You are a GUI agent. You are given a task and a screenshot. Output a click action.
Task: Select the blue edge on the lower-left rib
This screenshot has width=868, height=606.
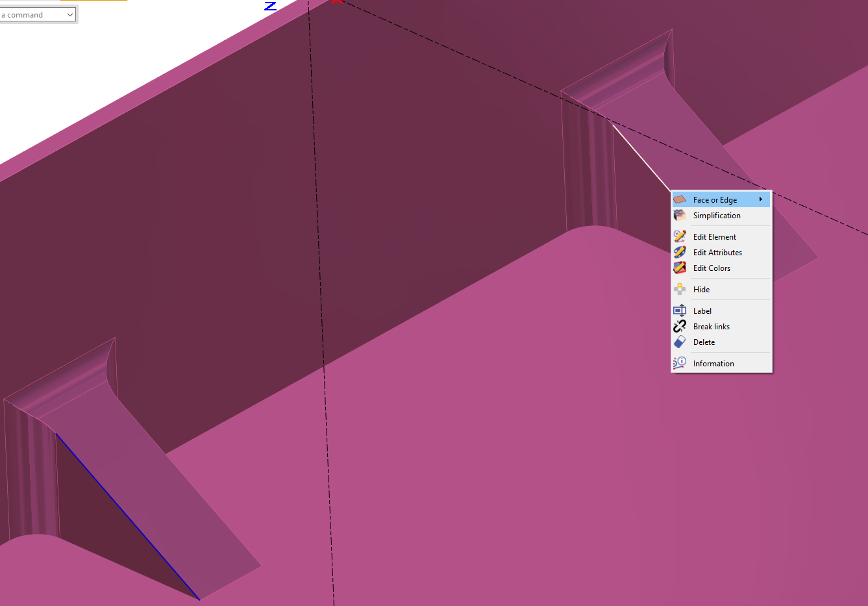pos(127,516)
